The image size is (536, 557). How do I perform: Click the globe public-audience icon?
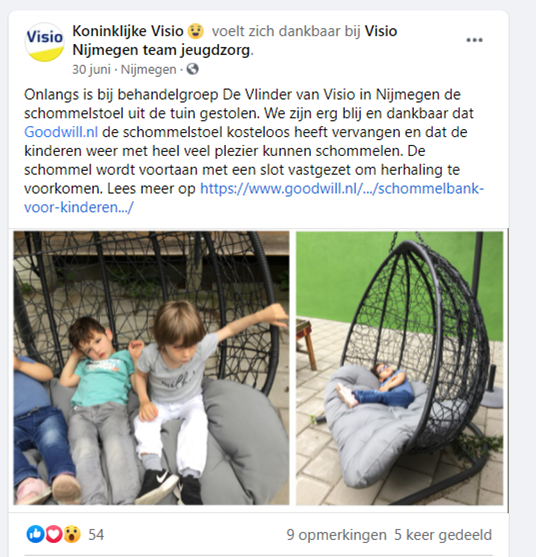[x=192, y=69]
